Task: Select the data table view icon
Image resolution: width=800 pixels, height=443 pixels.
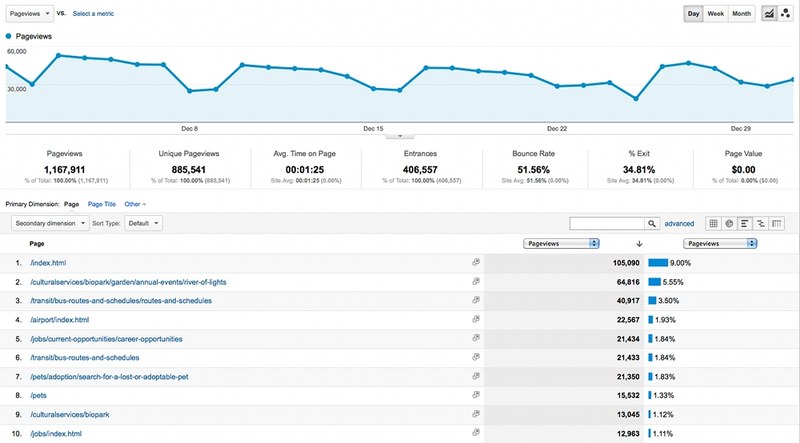Action: coord(714,224)
